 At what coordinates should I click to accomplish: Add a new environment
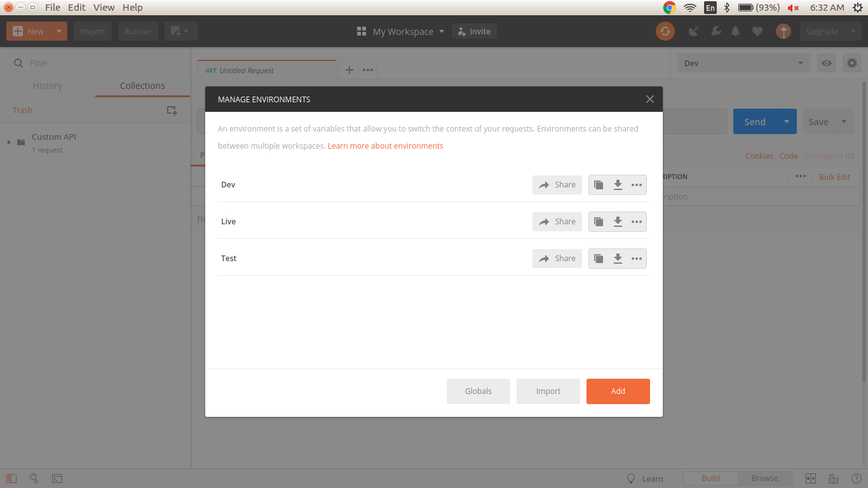(618, 391)
